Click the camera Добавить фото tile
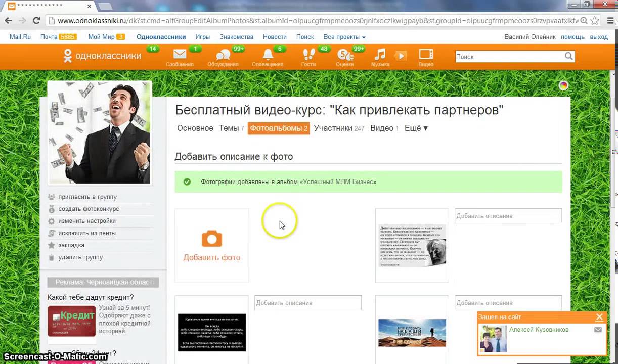Viewport: 618px width, 364px height. coord(212,246)
